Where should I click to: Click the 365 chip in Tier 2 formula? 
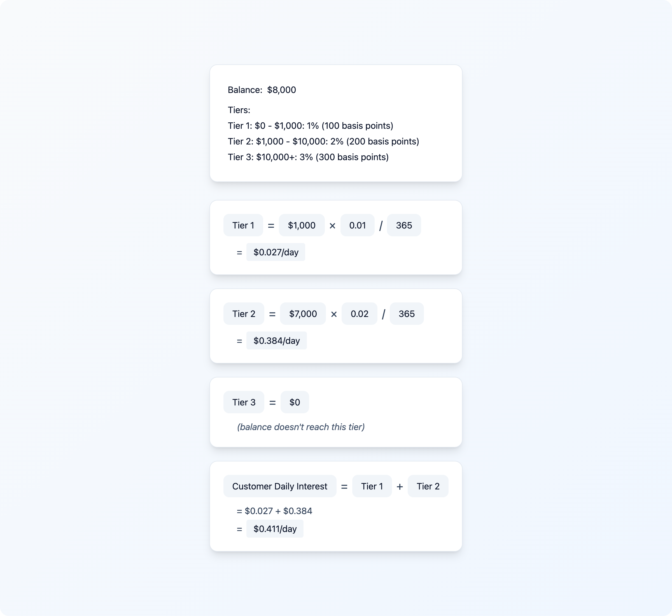(x=406, y=314)
